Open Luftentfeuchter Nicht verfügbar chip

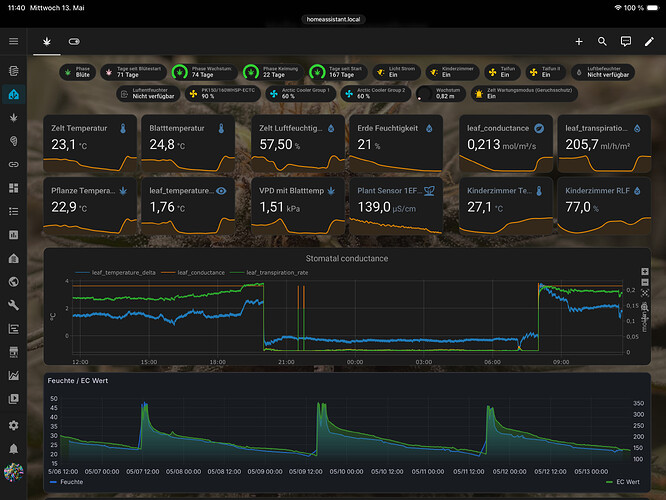(148, 93)
